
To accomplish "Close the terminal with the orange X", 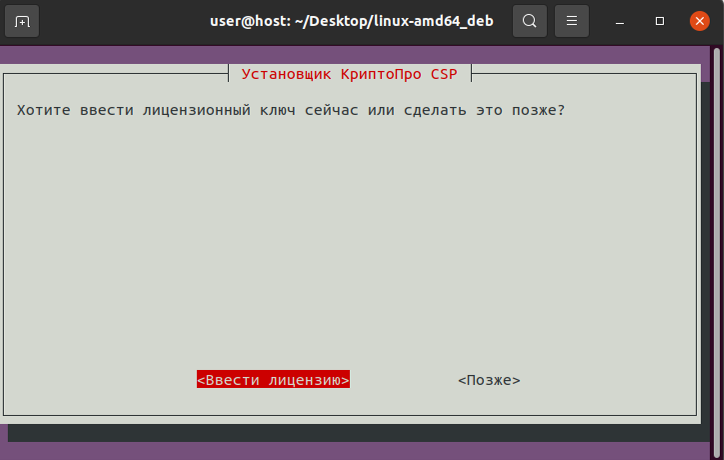I will pos(698,21).
